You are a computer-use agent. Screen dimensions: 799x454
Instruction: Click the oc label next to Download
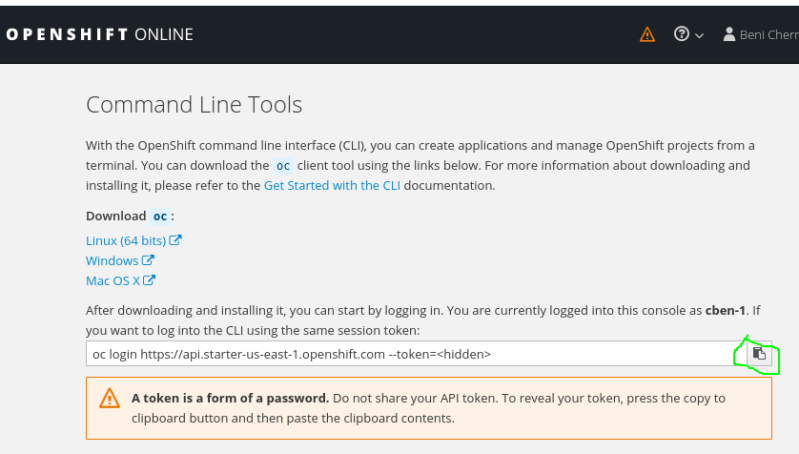click(x=160, y=216)
